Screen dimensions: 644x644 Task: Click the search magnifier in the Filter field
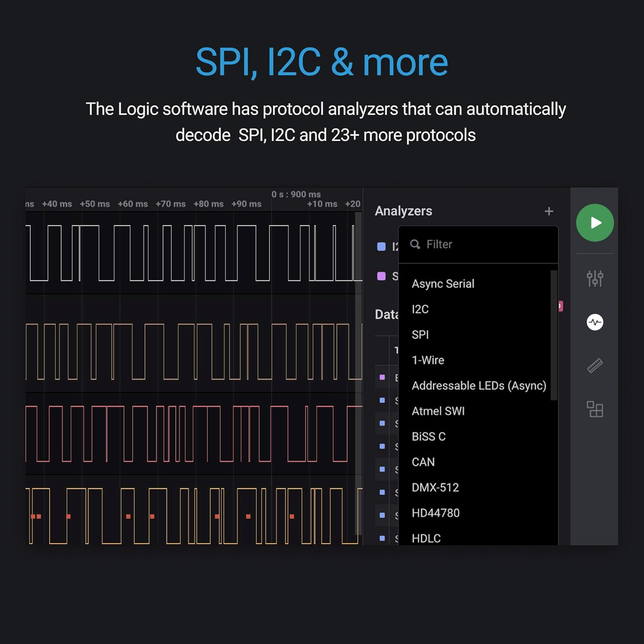pyautogui.click(x=415, y=244)
